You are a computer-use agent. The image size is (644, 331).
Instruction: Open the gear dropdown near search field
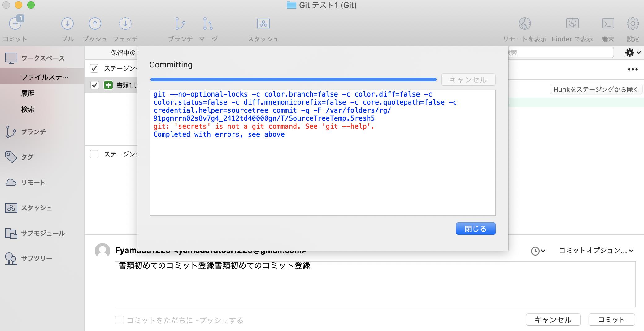click(633, 53)
